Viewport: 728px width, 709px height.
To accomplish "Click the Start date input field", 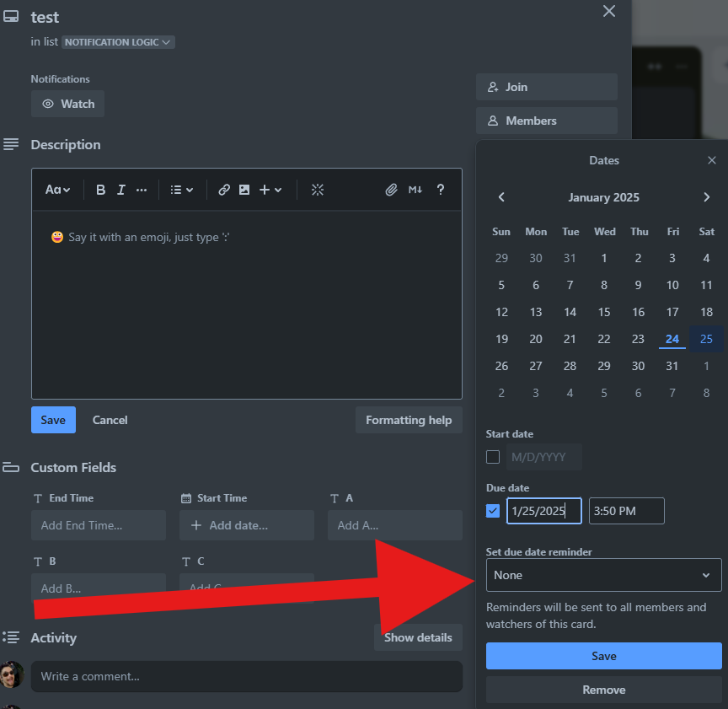I will tap(543, 457).
